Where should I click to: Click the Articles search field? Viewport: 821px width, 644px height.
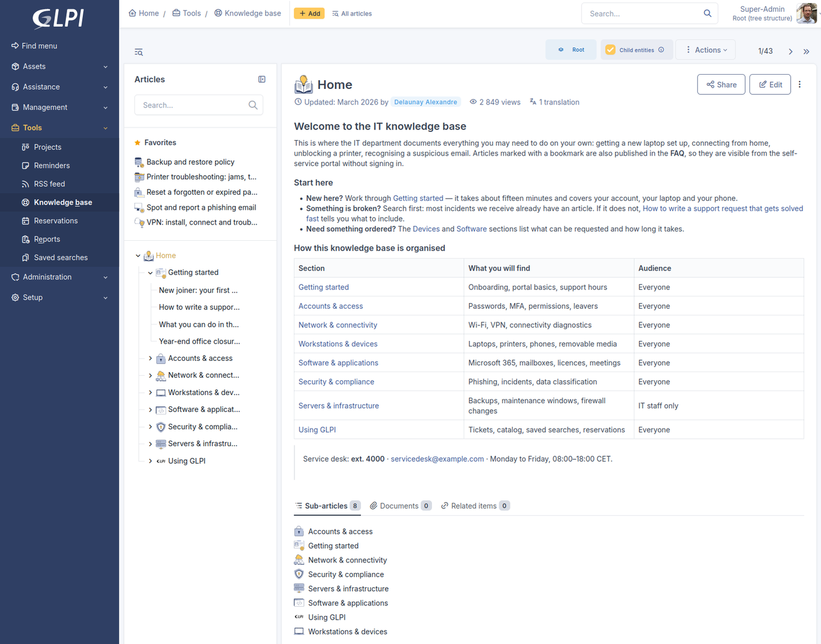(x=199, y=105)
